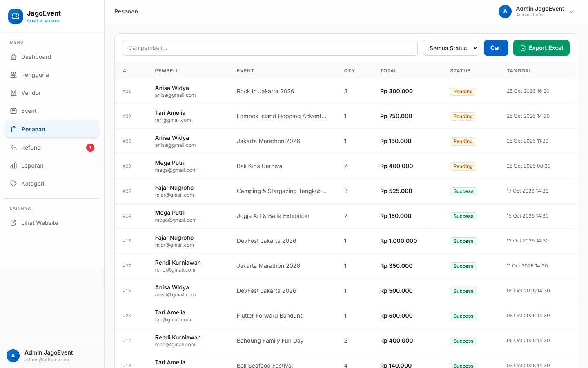Image resolution: width=588 pixels, height=368 pixels.
Task: Click the JagoEvent ticket logo icon
Action: [16, 16]
